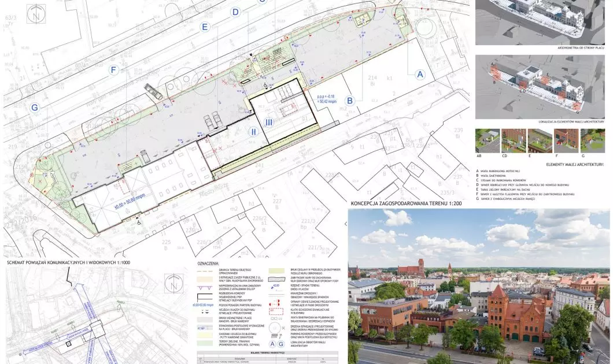Click the tree circle symbol in the legend
The width and height of the screenshot is (613, 364).
point(275,328)
